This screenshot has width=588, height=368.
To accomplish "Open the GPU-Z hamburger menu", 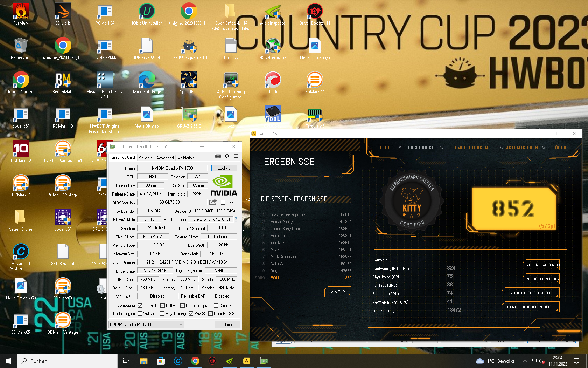I will click(236, 156).
